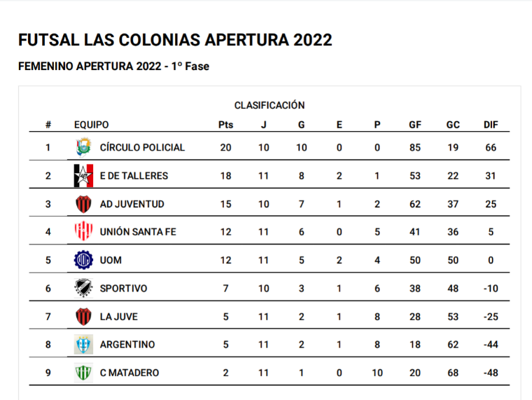This screenshot has width=532, height=400.
Task: Open the CÍRCULO POLICIAL team link
Action: tap(142, 147)
